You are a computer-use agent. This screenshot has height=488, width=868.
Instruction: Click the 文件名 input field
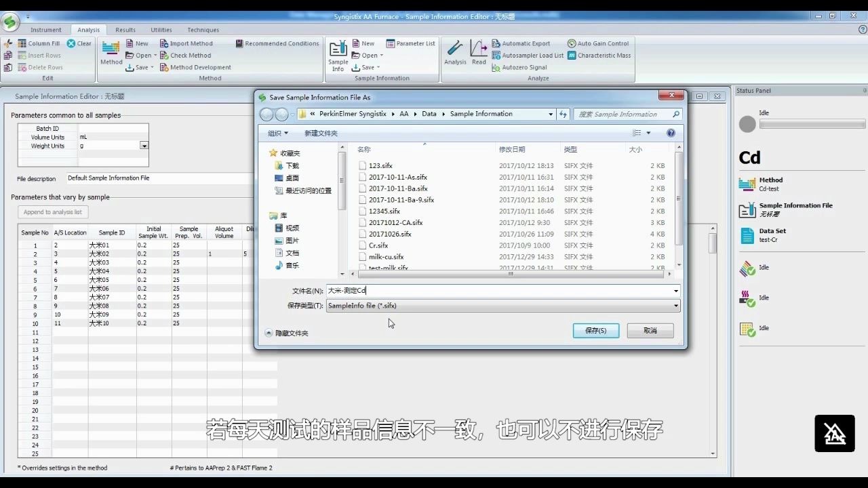tap(498, 291)
